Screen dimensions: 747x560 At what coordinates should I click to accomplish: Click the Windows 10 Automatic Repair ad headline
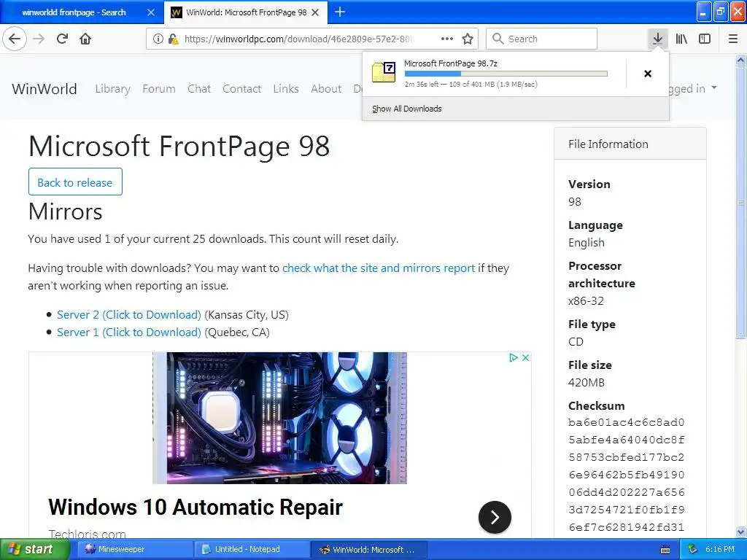(x=196, y=507)
